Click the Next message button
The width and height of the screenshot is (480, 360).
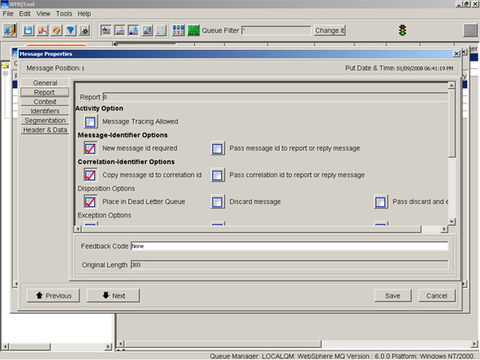(x=113, y=296)
